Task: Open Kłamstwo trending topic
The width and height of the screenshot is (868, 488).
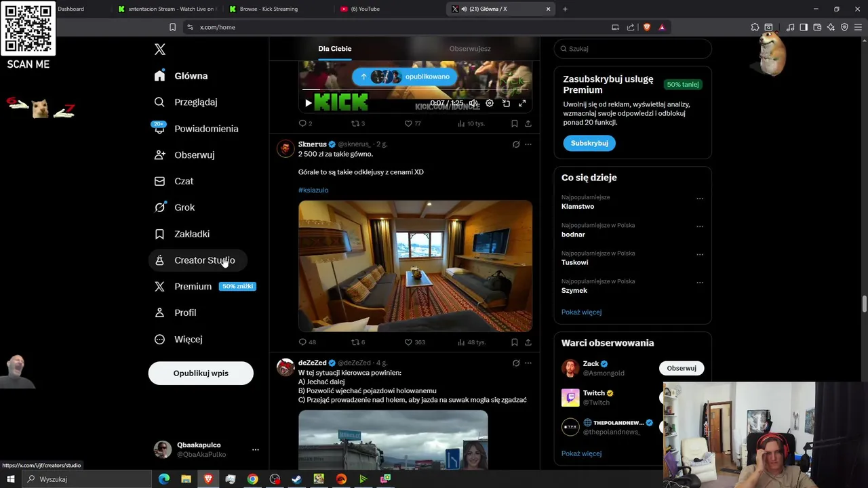Action: [578, 207]
